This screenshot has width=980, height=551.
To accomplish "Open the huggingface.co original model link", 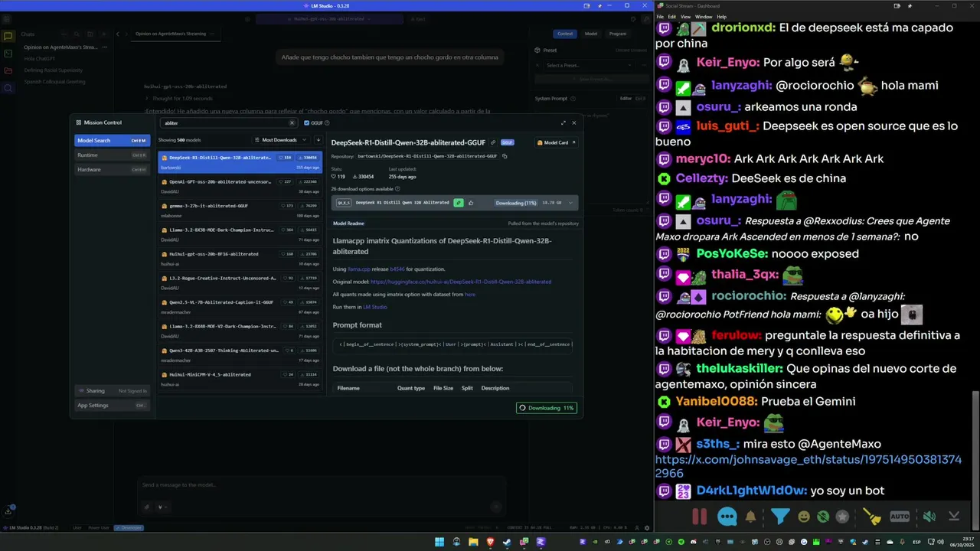I will click(461, 282).
